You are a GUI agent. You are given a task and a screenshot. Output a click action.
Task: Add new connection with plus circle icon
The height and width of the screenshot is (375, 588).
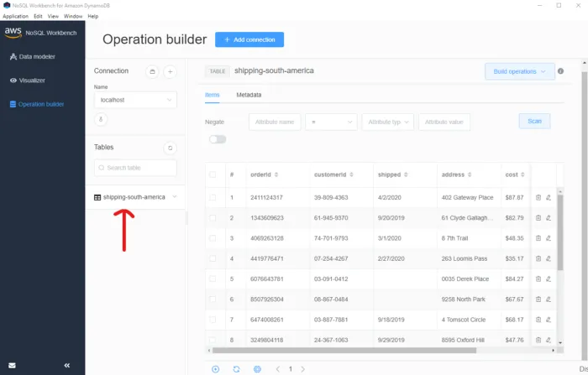click(170, 71)
